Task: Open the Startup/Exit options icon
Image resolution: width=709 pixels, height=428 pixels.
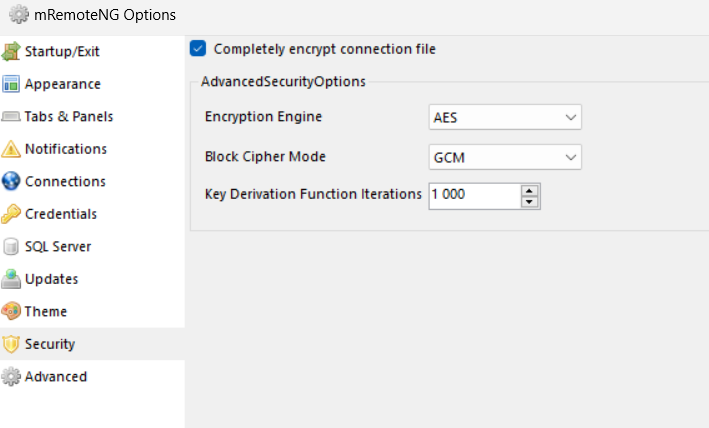Action: [11, 51]
